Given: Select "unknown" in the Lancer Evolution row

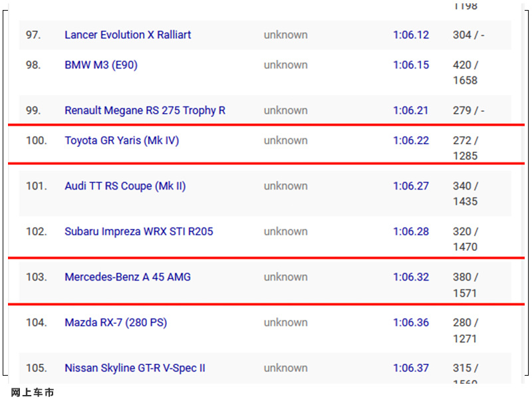Looking at the screenshot, I should tap(286, 35).
